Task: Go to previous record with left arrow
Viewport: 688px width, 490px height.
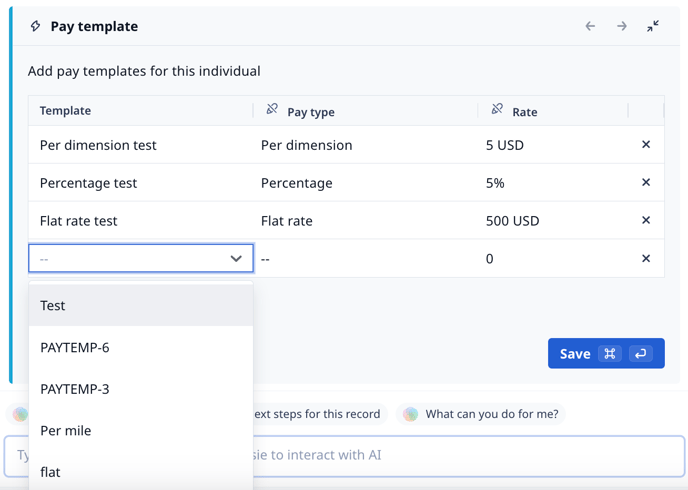Action: tap(590, 26)
